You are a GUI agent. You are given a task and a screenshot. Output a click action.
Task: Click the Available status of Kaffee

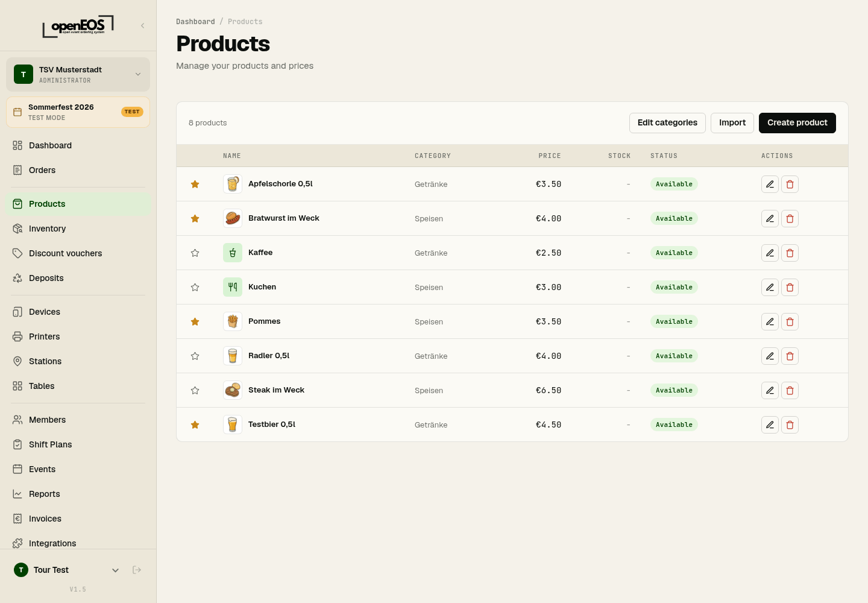674,253
